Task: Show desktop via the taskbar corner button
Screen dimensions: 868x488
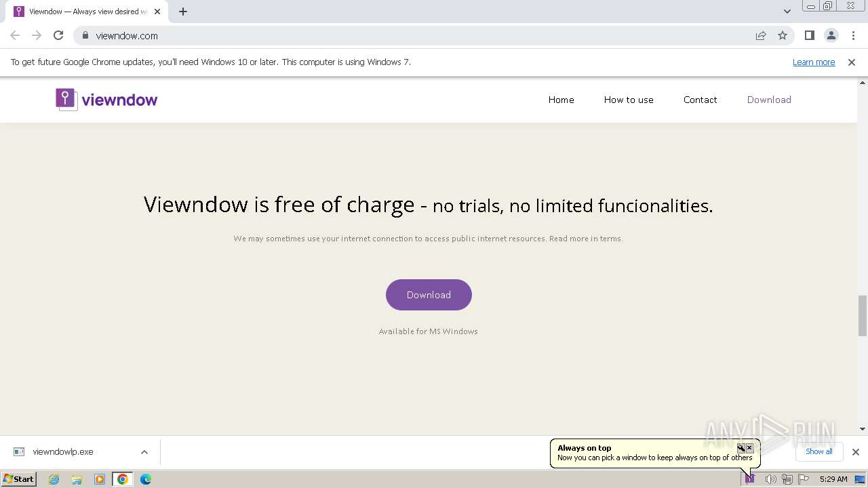Action: (860, 479)
